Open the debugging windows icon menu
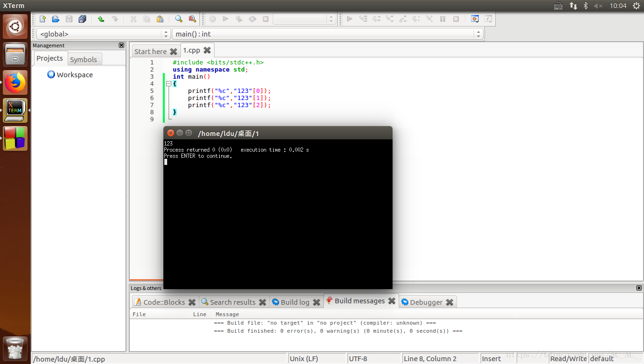The image size is (644, 364). click(x=475, y=19)
